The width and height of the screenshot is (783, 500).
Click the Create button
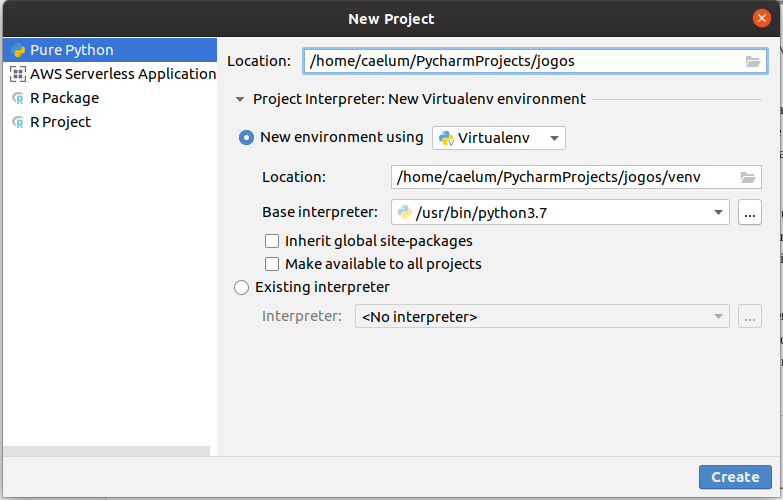(x=735, y=477)
